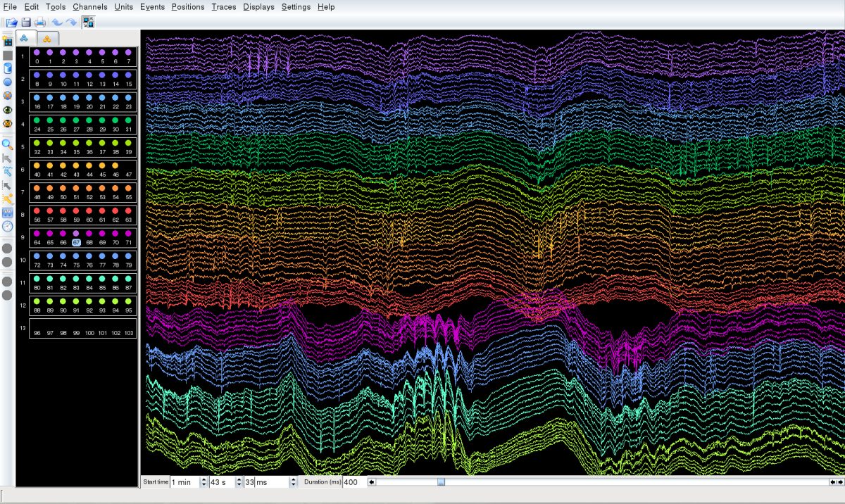Image resolution: width=845 pixels, height=504 pixels.
Task: Click the Undo arrow icon
Action: [57, 23]
